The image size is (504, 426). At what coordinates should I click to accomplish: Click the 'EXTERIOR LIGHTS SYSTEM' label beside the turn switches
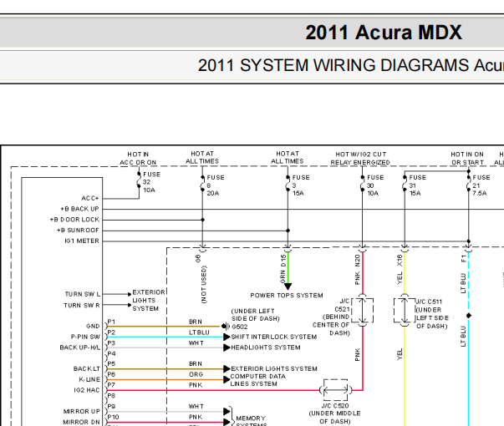click(149, 301)
